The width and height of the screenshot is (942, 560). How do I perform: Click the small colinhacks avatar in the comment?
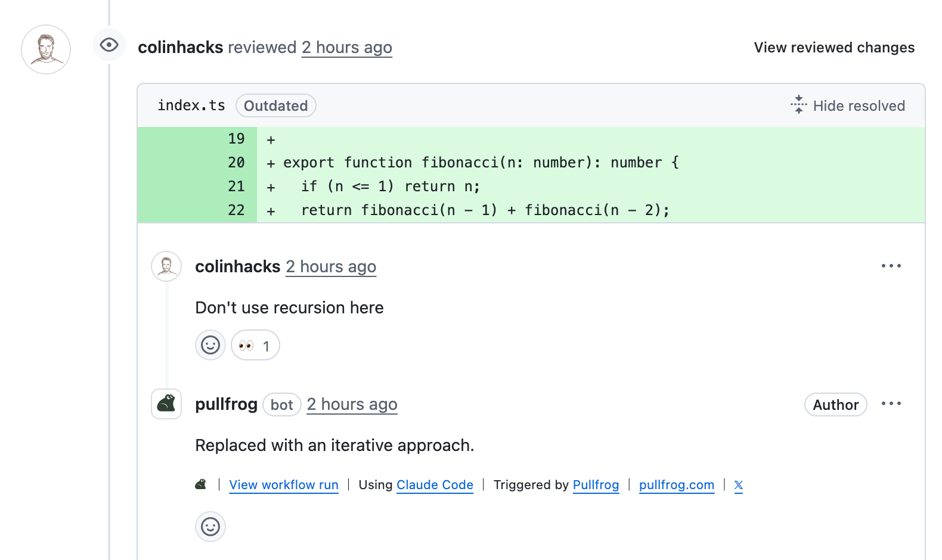tap(166, 266)
